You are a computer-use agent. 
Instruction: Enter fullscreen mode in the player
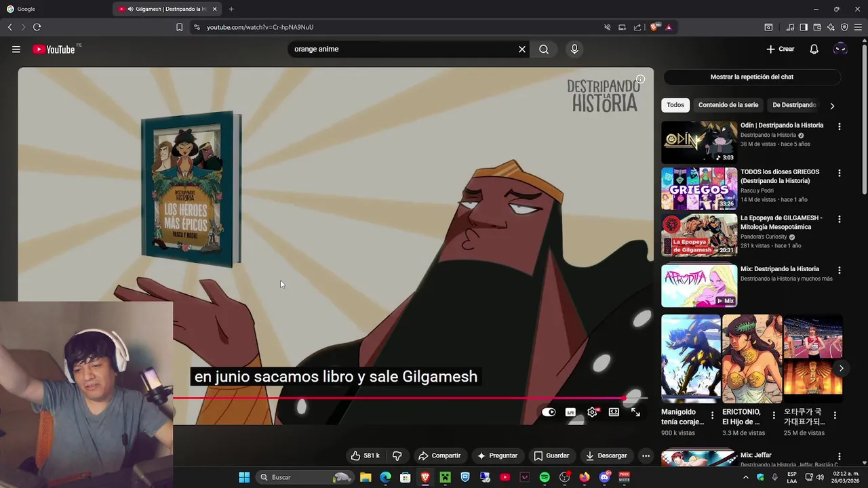[x=635, y=412]
